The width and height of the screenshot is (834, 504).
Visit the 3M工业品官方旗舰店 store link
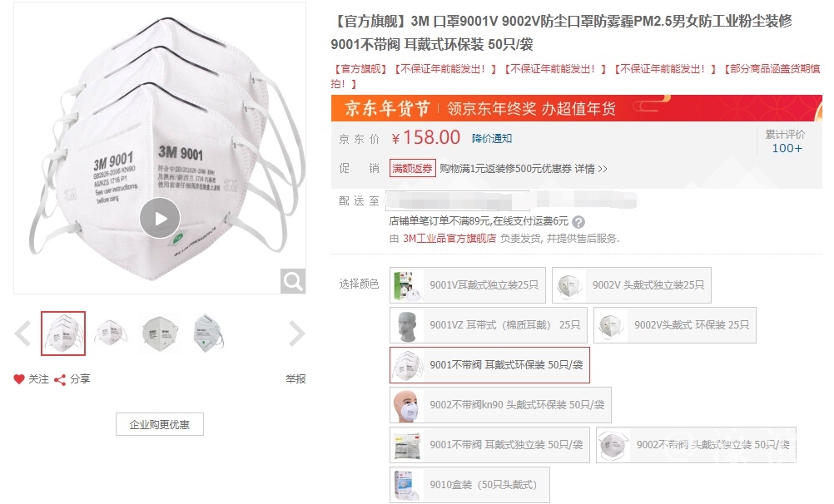click(x=449, y=239)
